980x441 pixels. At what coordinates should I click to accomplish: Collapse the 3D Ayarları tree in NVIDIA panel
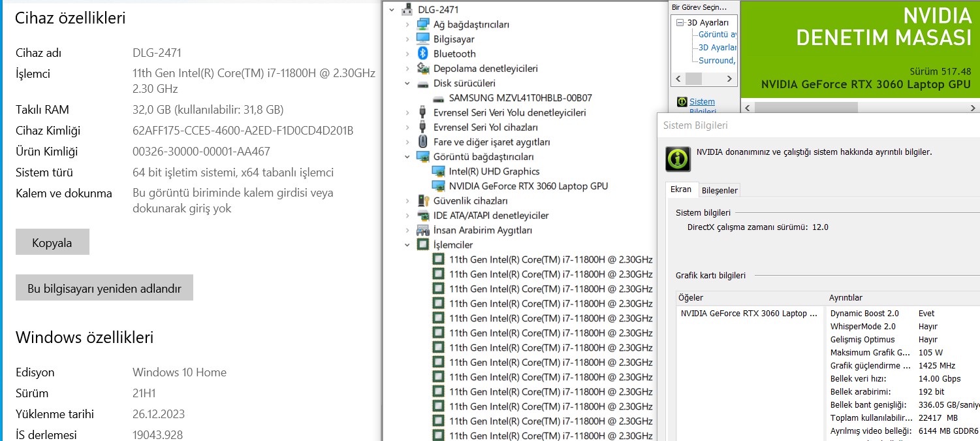680,22
